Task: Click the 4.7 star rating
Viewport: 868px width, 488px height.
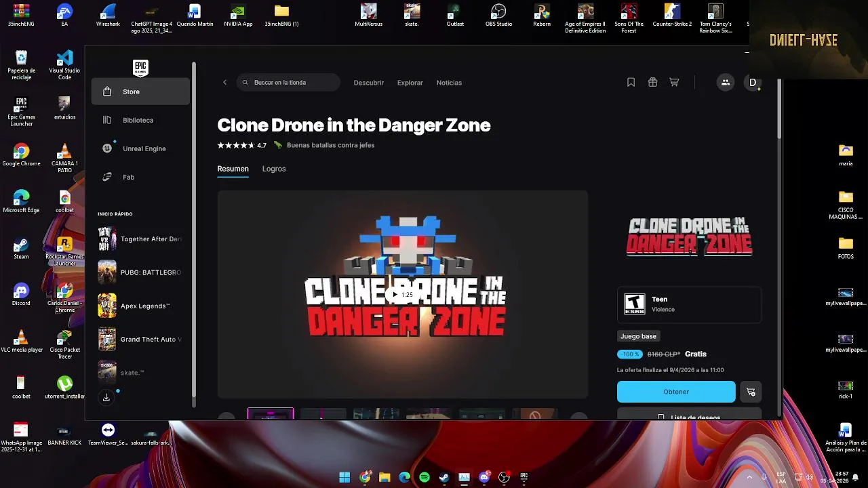Action: click(241, 145)
